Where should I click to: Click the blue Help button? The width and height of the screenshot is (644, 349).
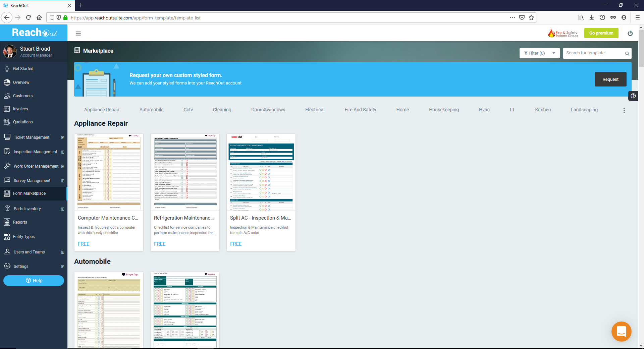[x=34, y=281]
